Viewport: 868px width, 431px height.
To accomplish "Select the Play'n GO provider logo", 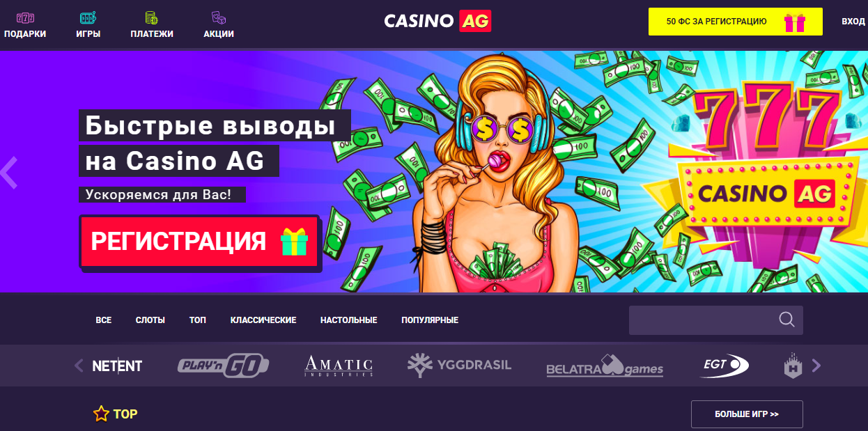I will 223,366.
